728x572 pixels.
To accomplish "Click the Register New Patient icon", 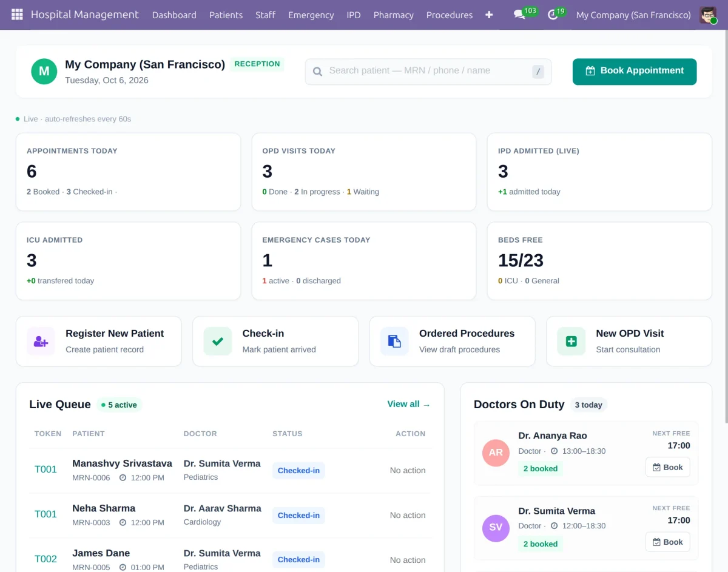I will click(x=41, y=341).
